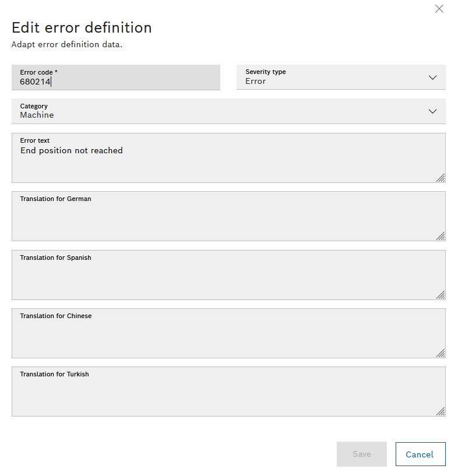The image size is (451, 476).
Task: Select the Error text field
Action: 227,157
